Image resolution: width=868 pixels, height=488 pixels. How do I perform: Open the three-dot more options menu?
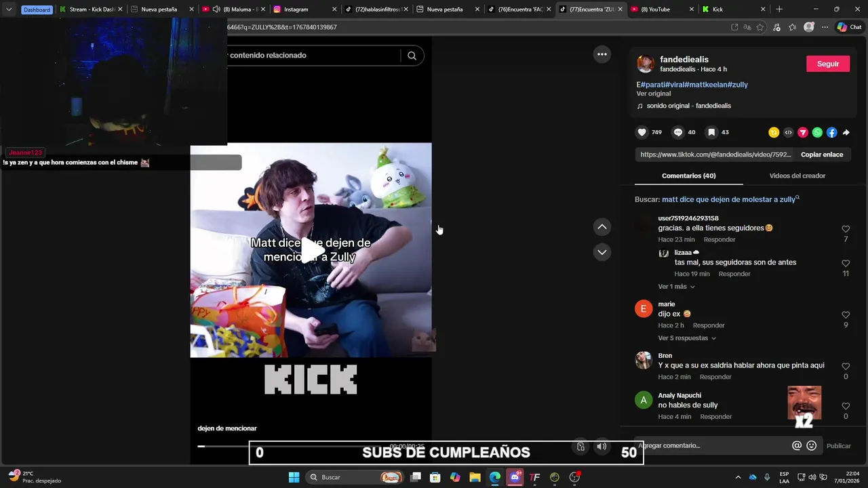(x=602, y=54)
